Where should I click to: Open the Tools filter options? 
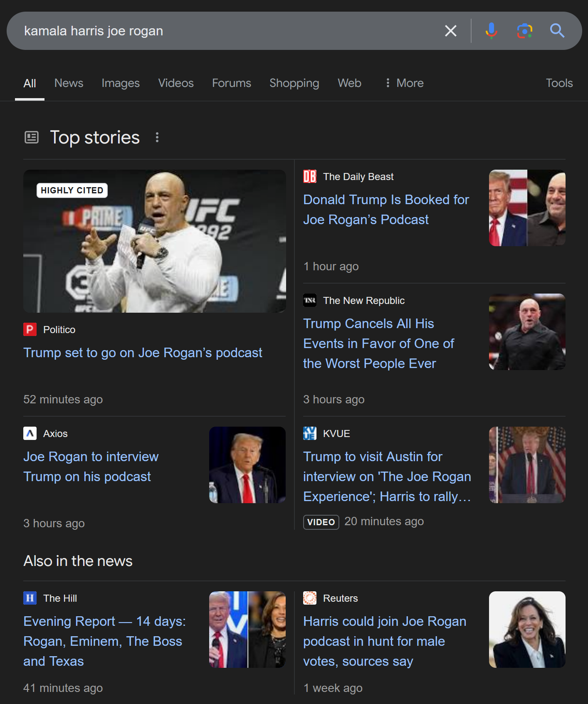pyautogui.click(x=559, y=83)
